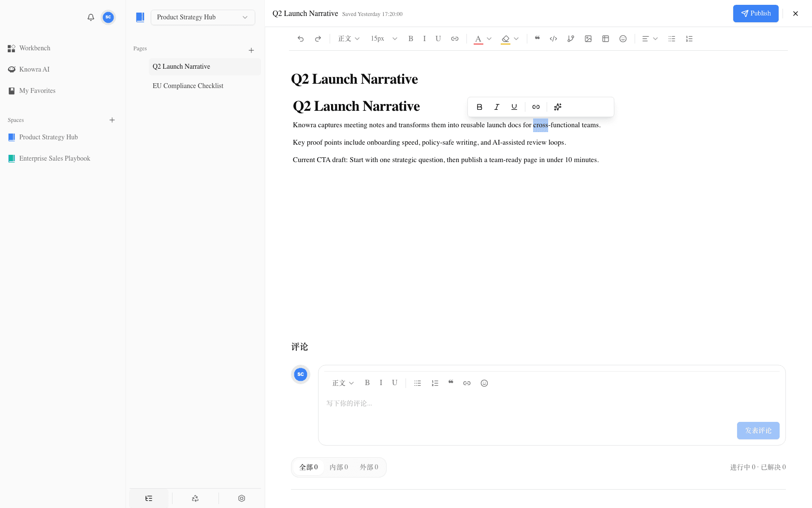
Task: Insert a code block
Action: (553, 39)
